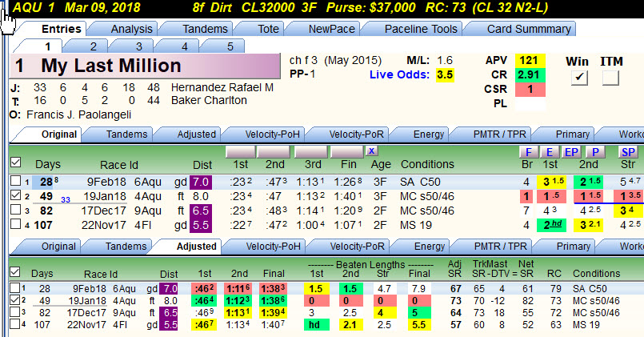
Task: Select horse tab number 4
Action: 185,46
